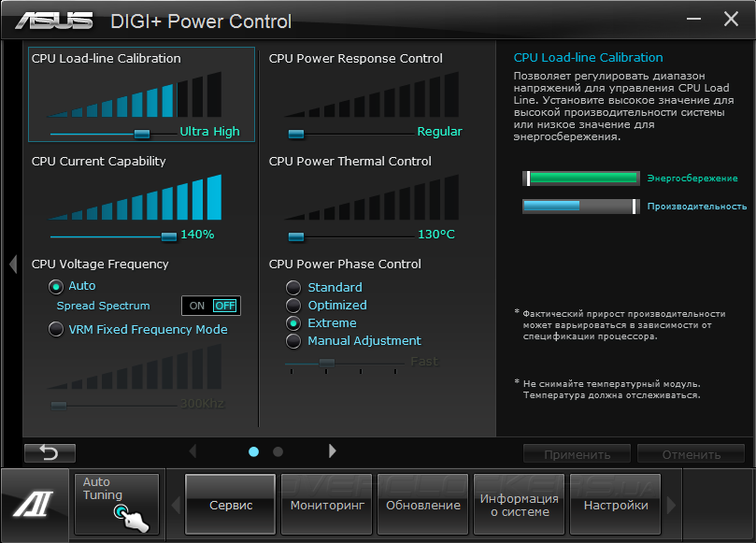Click the back return arrow button
756x543 pixels.
[x=50, y=453]
